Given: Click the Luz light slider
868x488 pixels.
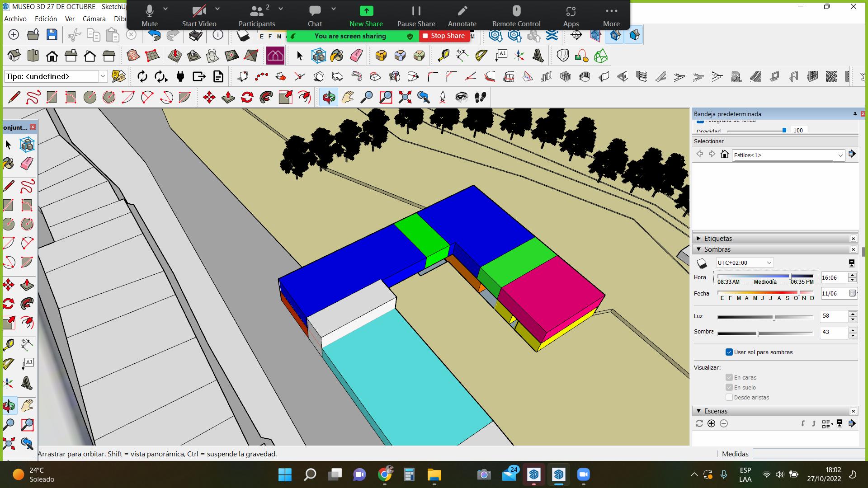Looking at the screenshot, I should (x=774, y=317).
